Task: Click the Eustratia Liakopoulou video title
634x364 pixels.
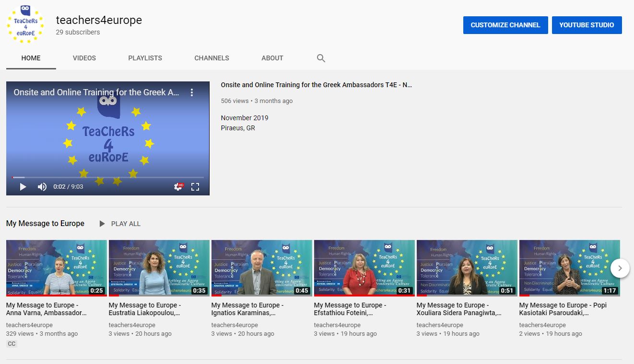Action: tap(145, 309)
